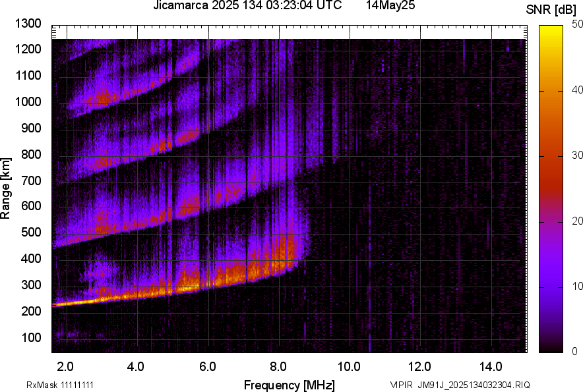
Task: Click range tick label 300
Action: 31,285
